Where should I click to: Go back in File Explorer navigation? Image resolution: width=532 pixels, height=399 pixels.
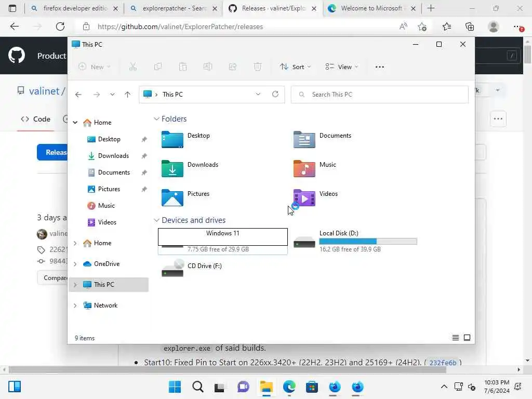click(78, 95)
